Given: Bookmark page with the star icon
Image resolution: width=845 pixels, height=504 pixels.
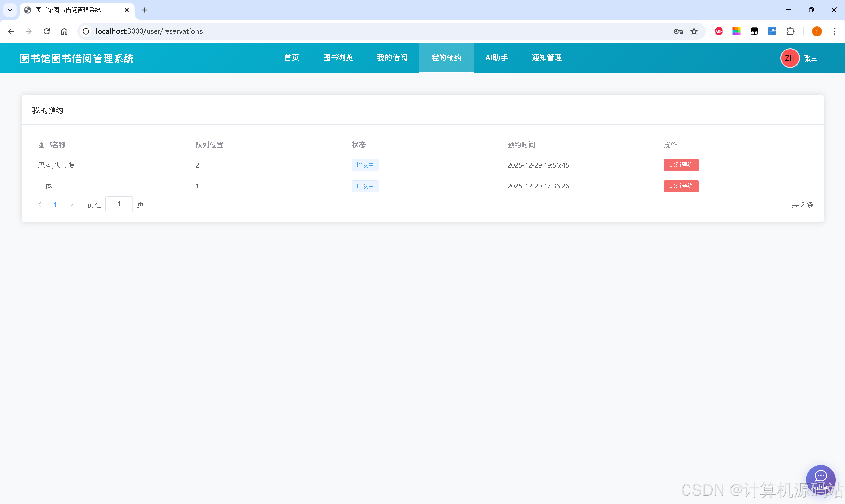Looking at the screenshot, I should coord(694,31).
